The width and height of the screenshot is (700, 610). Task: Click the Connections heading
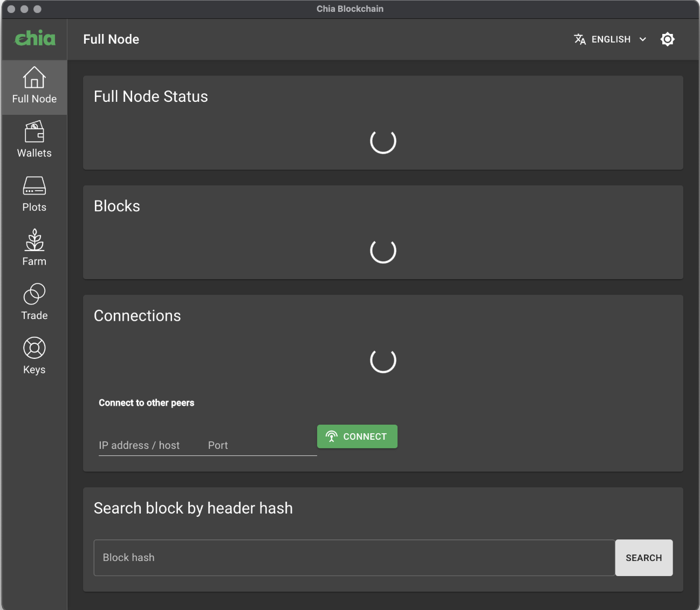click(138, 316)
